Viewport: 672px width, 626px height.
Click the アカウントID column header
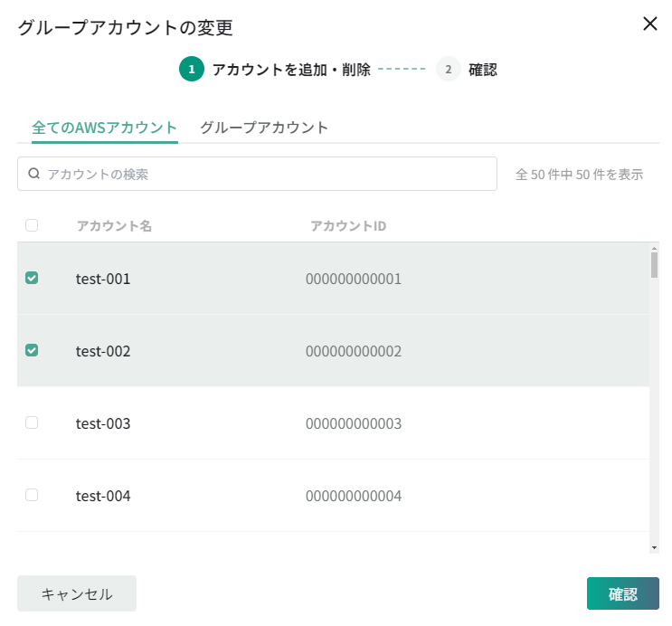[348, 225]
